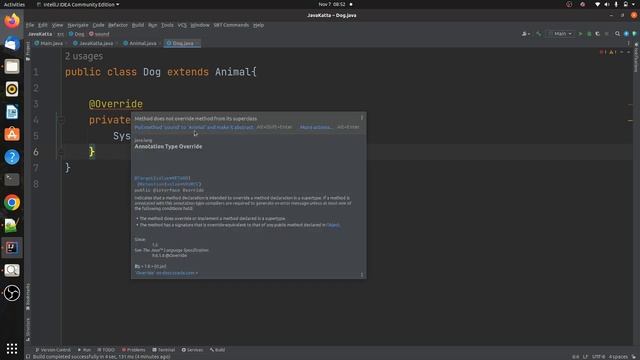Select the Dog.java editor tab
This screenshot has width=640, height=360.
[x=181, y=43]
